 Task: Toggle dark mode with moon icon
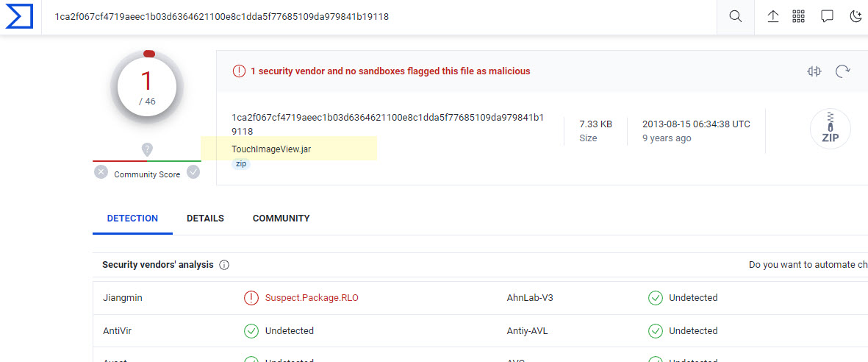click(856, 16)
